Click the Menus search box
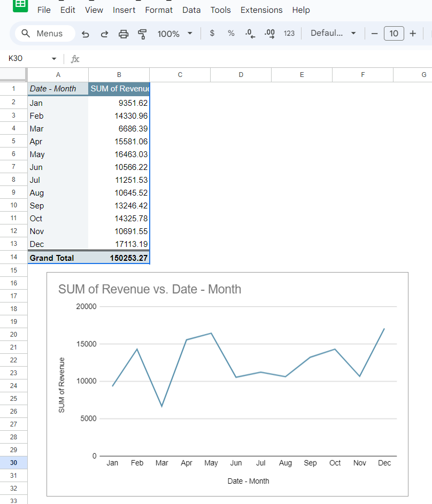Image resolution: width=432 pixels, height=504 pixels. click(45, 34)
